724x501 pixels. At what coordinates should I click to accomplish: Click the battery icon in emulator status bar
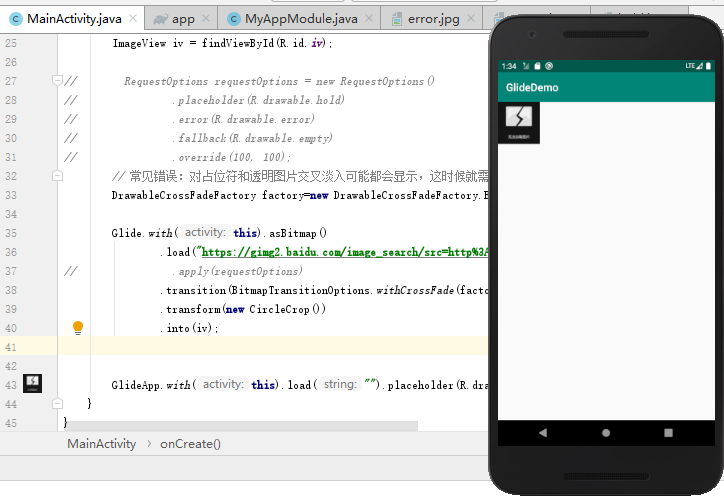708,66
